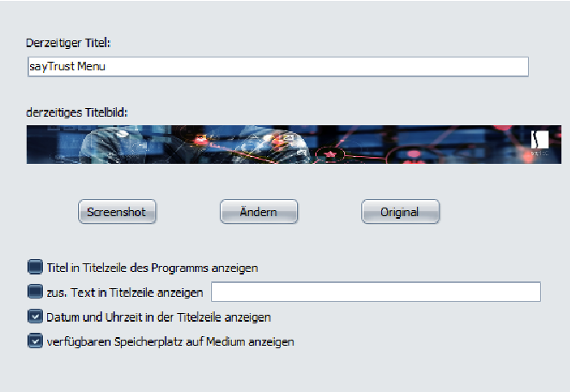Restore the Original title image
This screenshot has height=392, width=570.
point(400,212)
